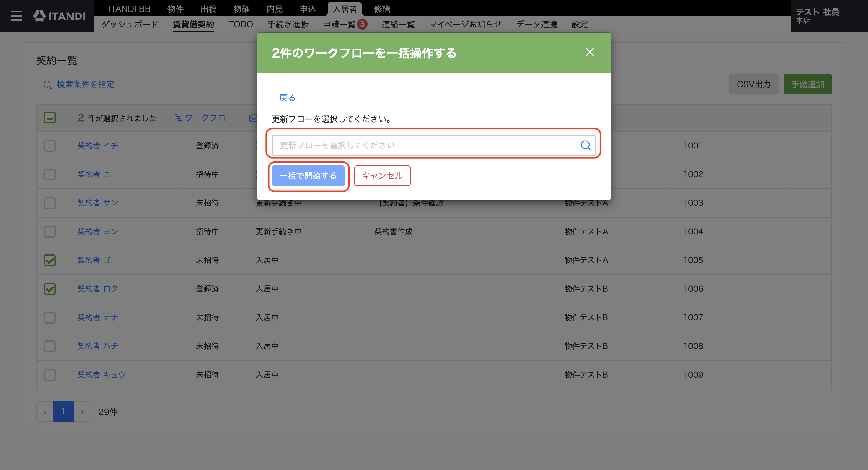The width and height of the screenshot is (868, 470).
Task: Click 一括で開始する button
Action: [308, 176]
